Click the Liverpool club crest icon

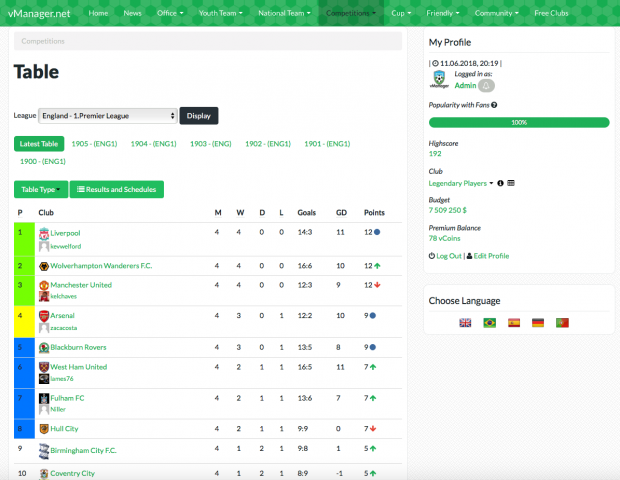(x=44, y=233)
